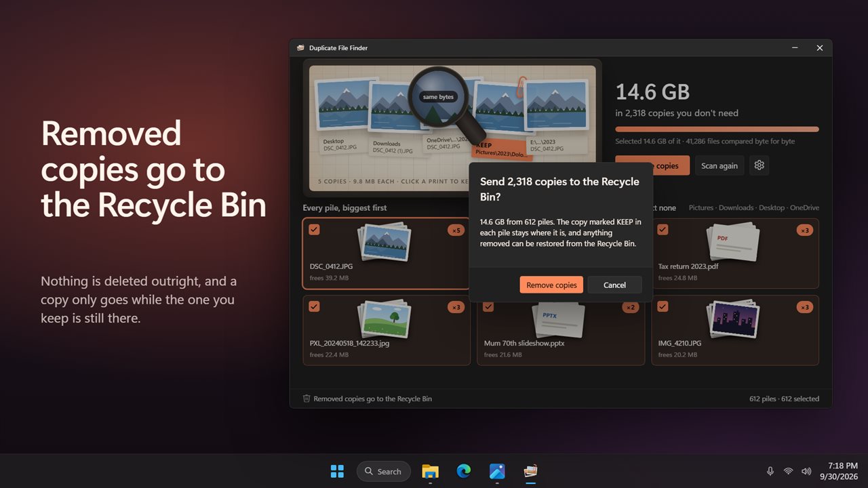The width and height of the screenshot is (868, 488).
Task: Click the x2 badge on Mum 70th slideshow
Action: tap(631, 307)
